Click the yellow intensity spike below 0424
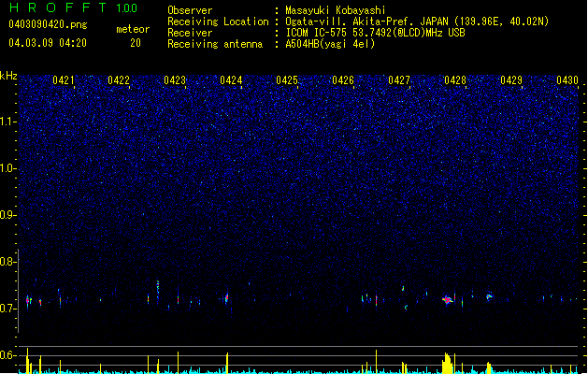The width and height of the screenshot is (588, 374). click(227, 363)
